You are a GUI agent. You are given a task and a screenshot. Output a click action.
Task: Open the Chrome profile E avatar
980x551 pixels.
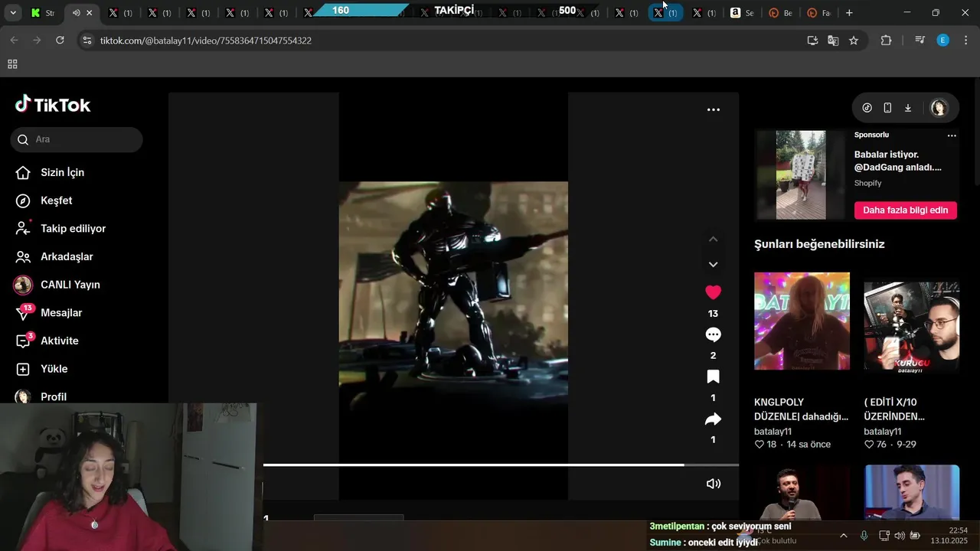(942, 41)
